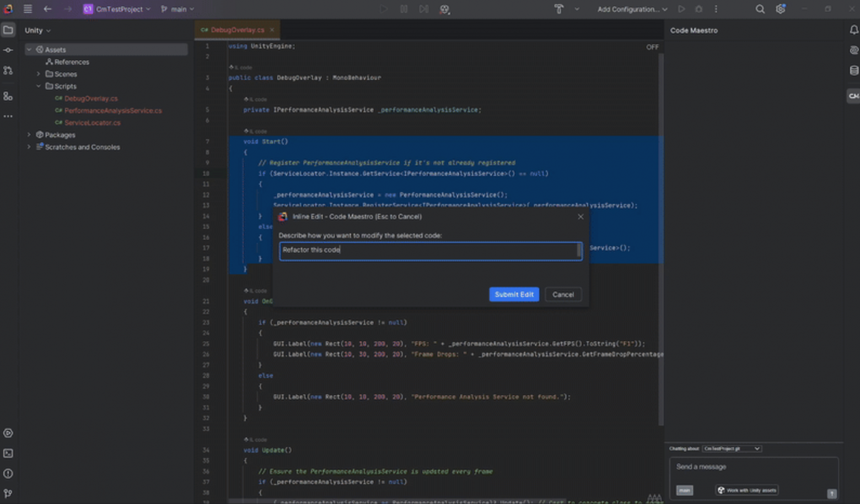Viewport: 860px width, 504px height.
Task: Open the main hamburger menu
Action: point(27,9)
